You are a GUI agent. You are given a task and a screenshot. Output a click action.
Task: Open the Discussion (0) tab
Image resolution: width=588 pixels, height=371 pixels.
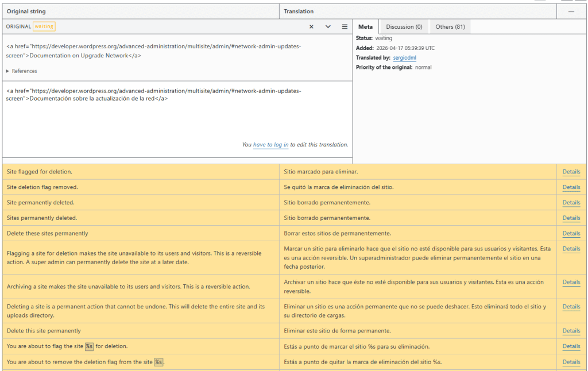(x=404, y=26)
